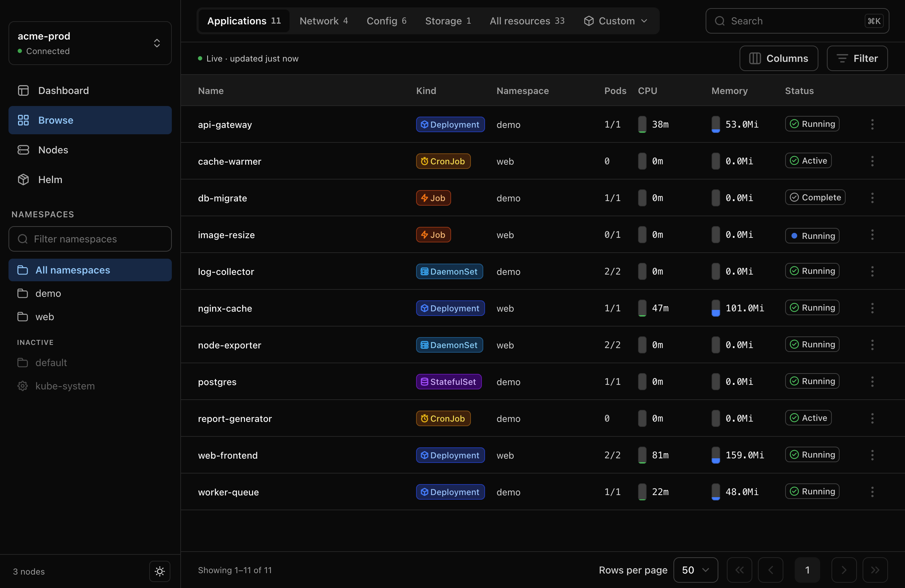Open the Rows per page dropdown
Viewport: 905px width, 588px height.
[695, 570]
